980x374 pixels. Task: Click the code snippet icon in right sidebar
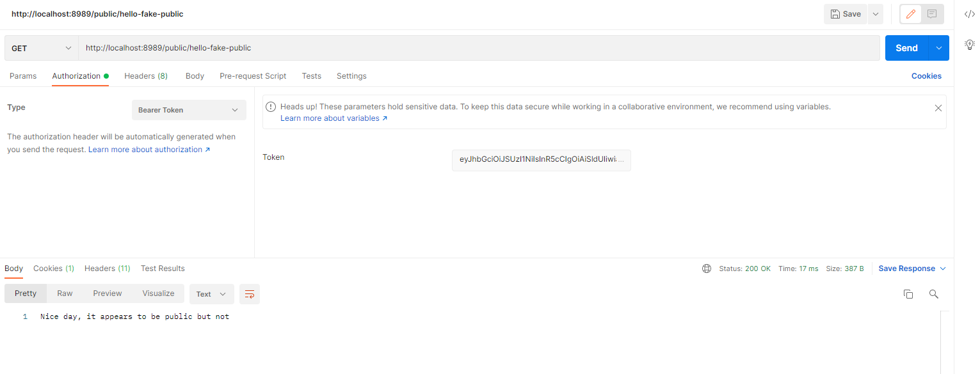(x=969, y=14)
